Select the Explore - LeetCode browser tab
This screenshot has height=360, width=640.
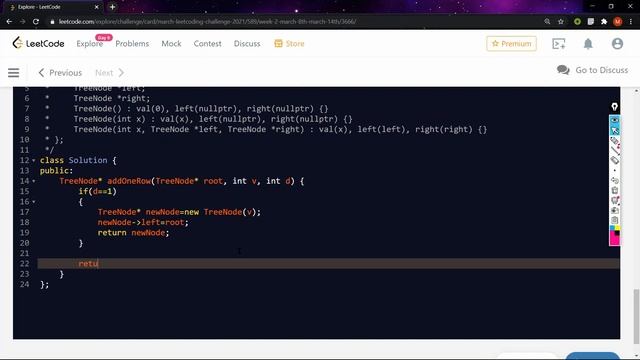53,7
